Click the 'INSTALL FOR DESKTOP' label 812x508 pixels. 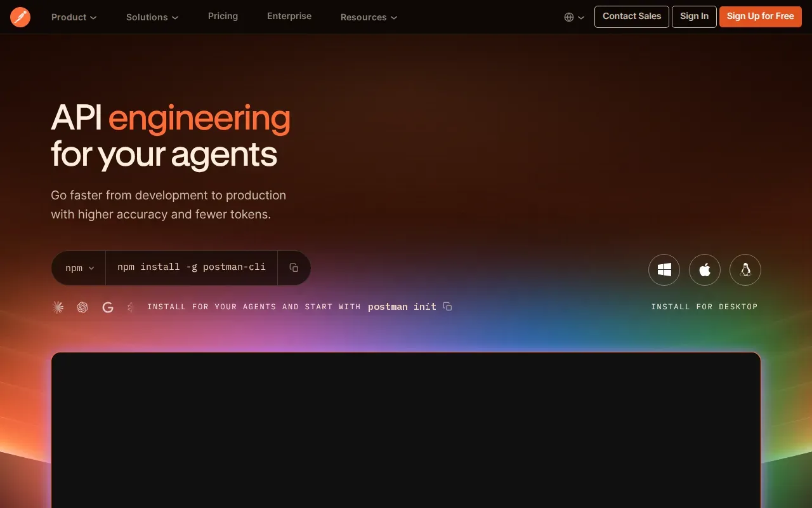pos(704,307)
